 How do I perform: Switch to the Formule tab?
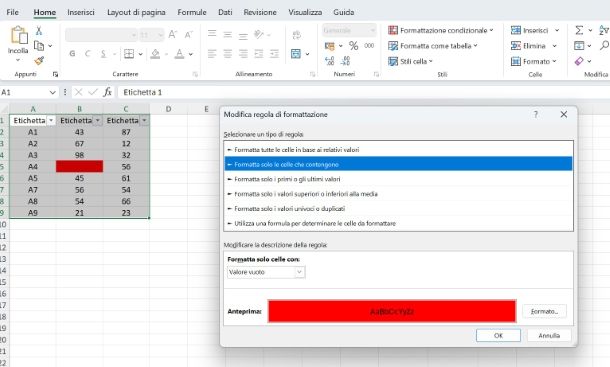[x=192, y=12]
